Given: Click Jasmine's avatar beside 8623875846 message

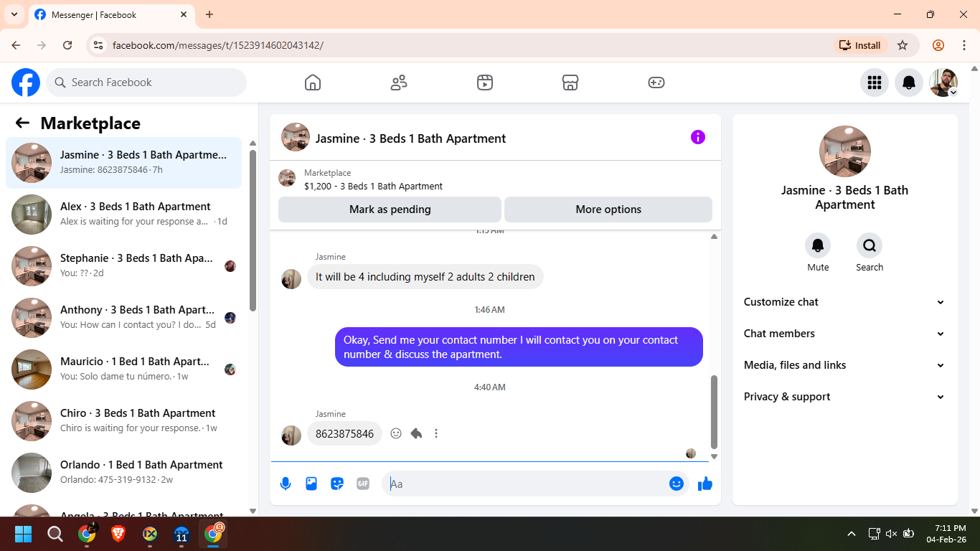Looking at the screenshot, I should pyautogui.click(x=291, y=435).
